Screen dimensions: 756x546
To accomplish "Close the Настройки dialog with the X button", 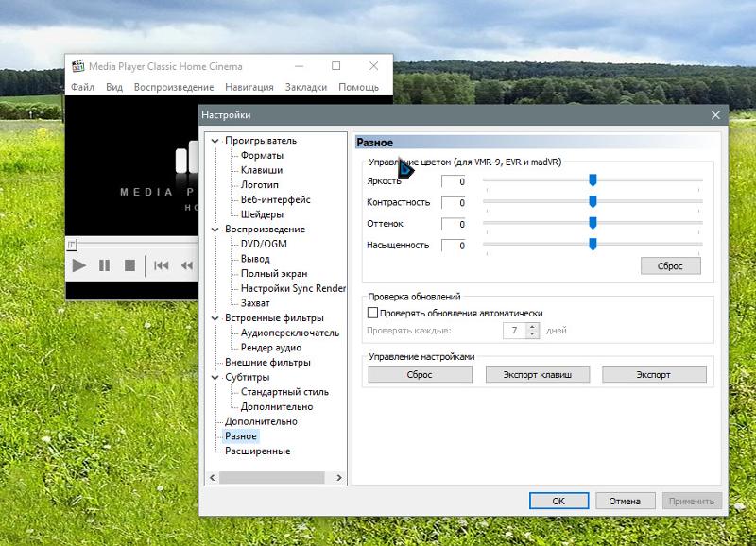I will (715, 115).
